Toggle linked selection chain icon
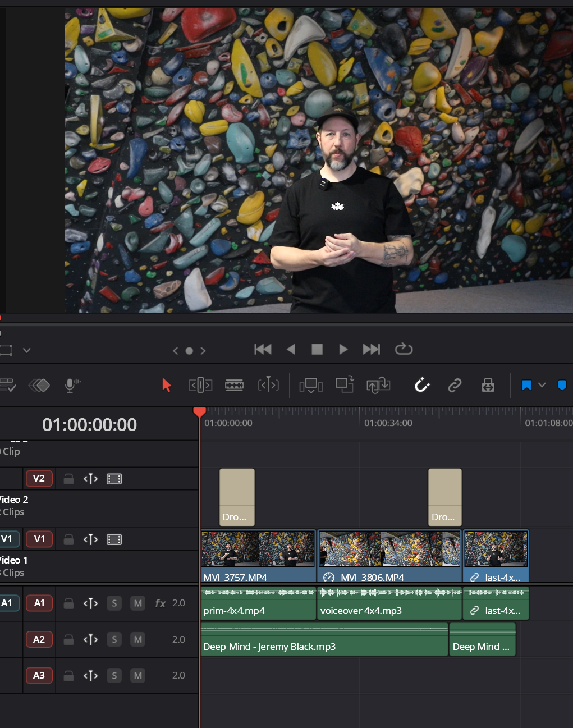Screen dimensions: 573x728 coord(455,385)
